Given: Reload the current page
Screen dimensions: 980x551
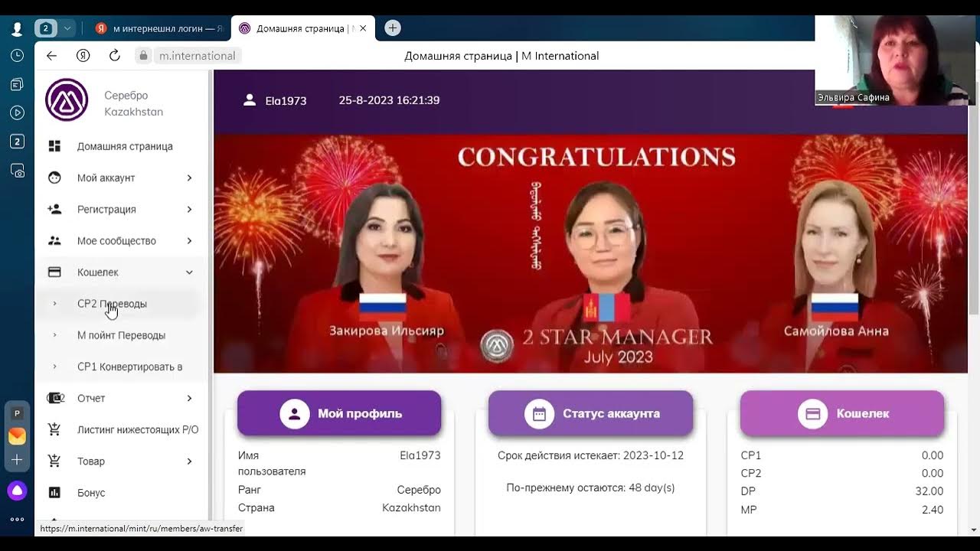Looking at the screenshot, I should click(x=115, y=56).
